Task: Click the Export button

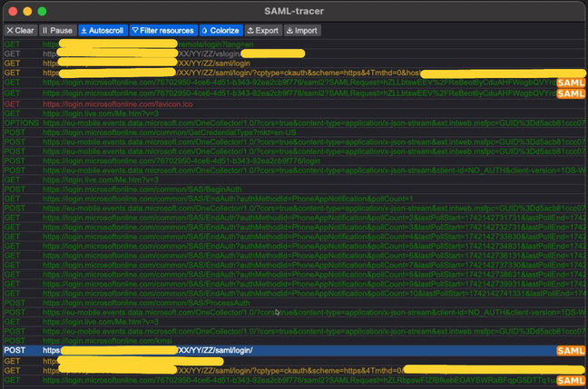Action: tap(263, 30)
